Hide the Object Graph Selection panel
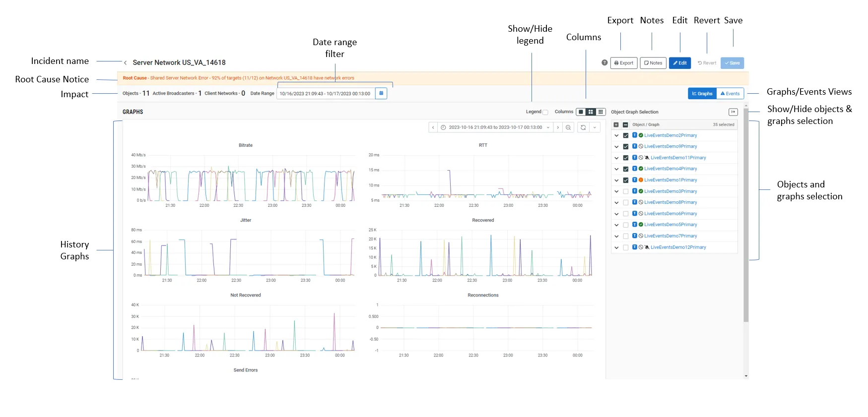This screenshot has width=868, height=417. coord(733,112)
